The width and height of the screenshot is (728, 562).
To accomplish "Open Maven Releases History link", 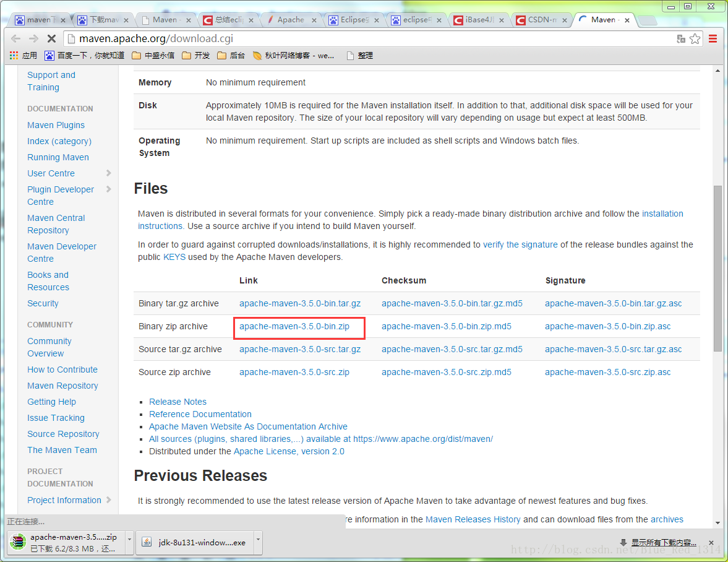I will coord(473,519).
